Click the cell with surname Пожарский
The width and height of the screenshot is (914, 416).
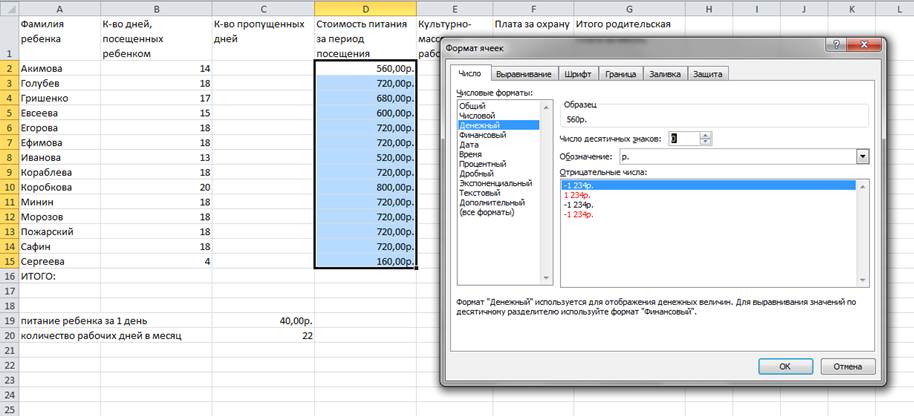click(x=59, y=232)
